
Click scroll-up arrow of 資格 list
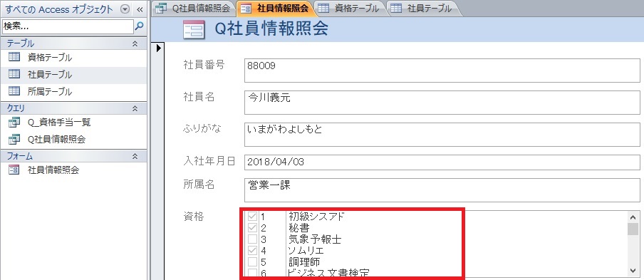633,217
